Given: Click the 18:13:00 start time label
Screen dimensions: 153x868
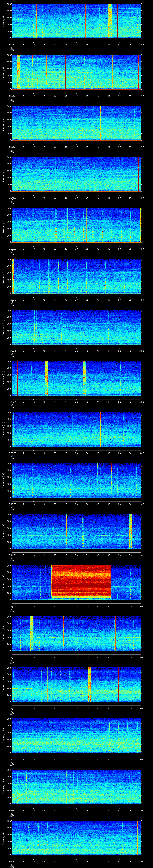Looking at the screenshot, I should pos(12,657).
